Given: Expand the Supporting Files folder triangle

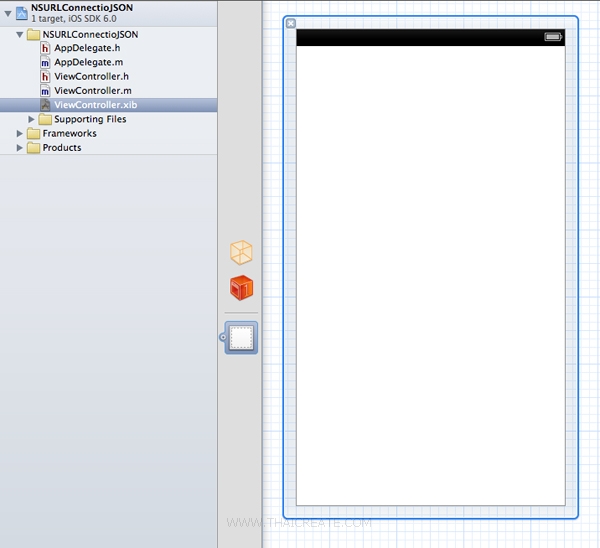Looking at the screenshot, I should click(32, 119).
